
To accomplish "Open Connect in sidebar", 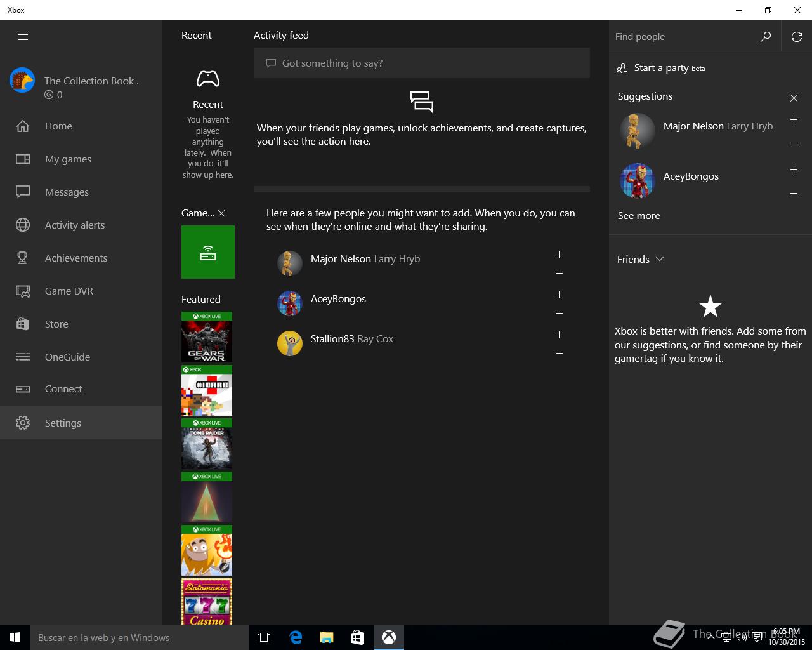I will pyautogui.click(x=81, y=388).
